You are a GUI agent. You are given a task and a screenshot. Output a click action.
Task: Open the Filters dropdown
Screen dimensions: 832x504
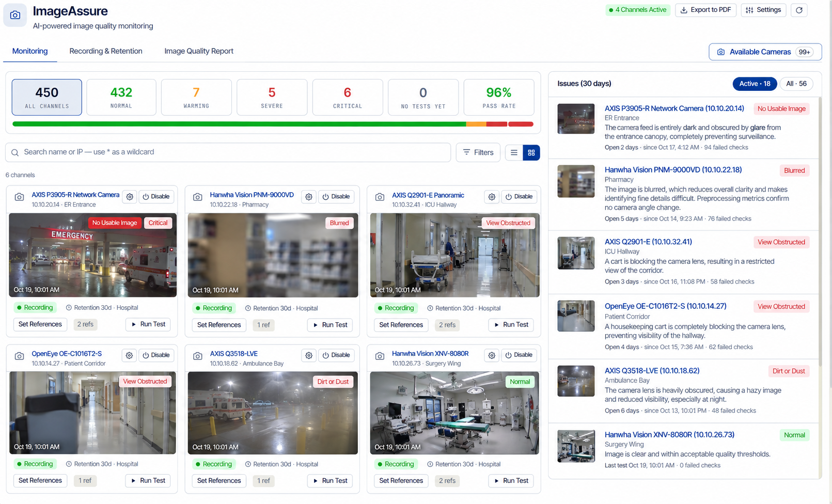[478, 152]
